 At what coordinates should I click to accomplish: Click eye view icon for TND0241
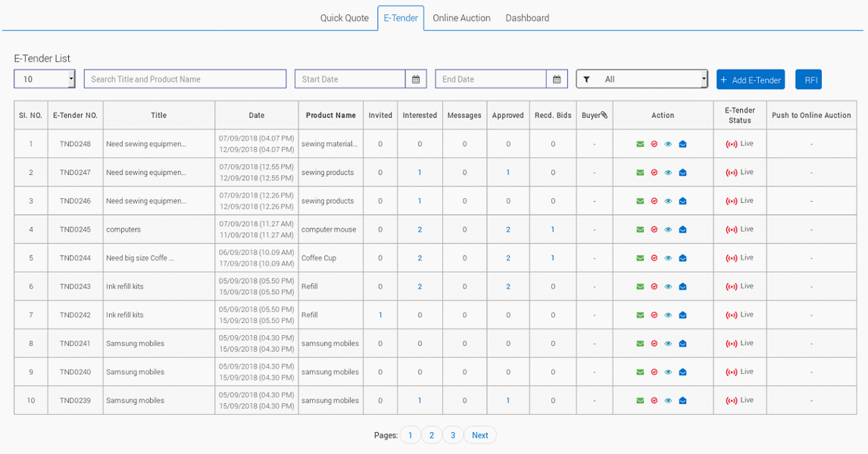point(668,344)
